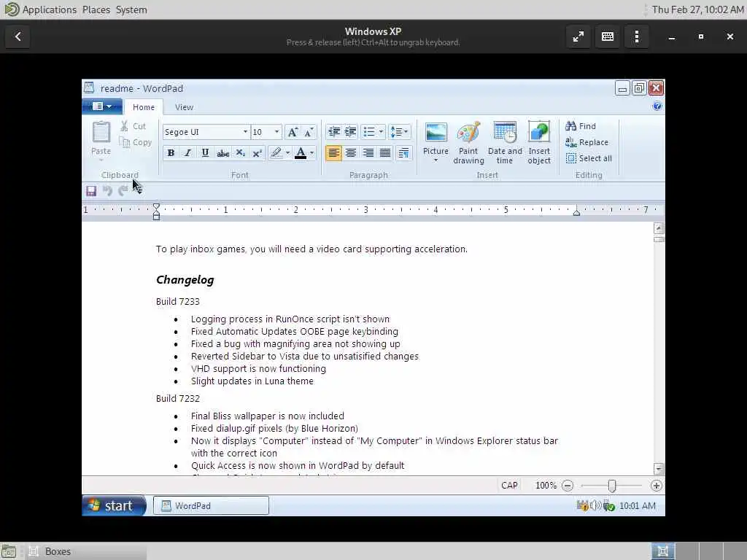Insert a Paint drawing
This screenshot has height=560, width=747.
(x=468, y=142)
